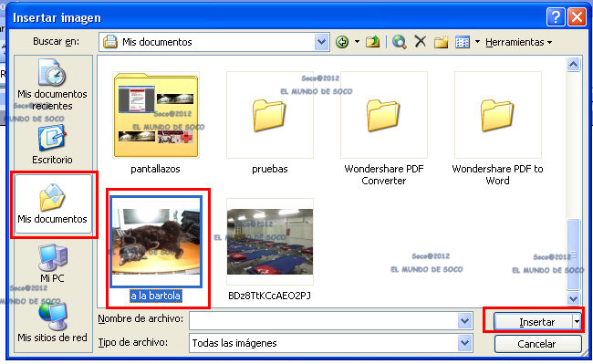Screen dimensions: 593x364
Task: Create a new folder
Action: pyautogui.click(x=441, y=42)
